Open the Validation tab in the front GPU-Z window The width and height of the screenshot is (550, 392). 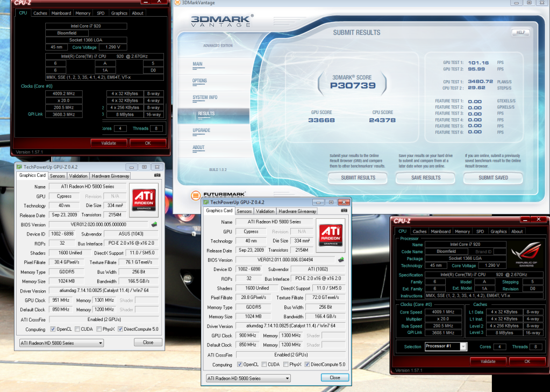click(265, 211)
